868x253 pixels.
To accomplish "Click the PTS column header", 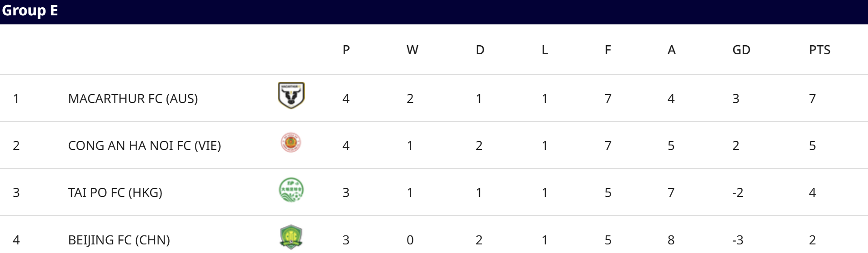I will 819,50.
